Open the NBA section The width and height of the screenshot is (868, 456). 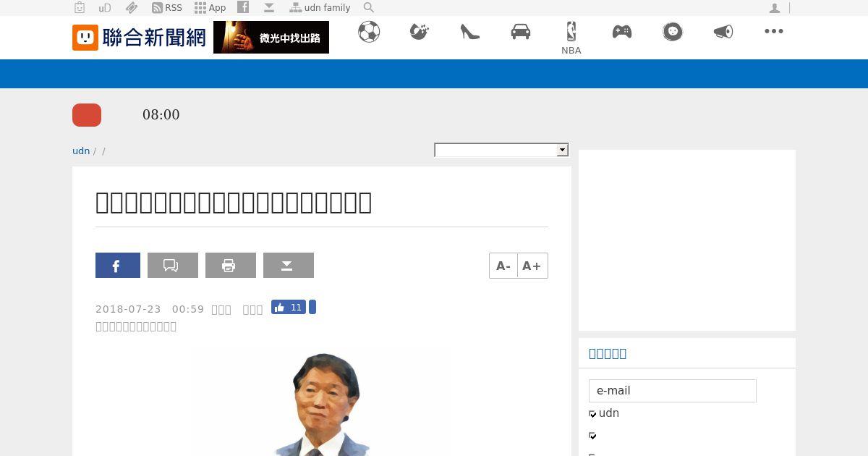tap(571, 38)
